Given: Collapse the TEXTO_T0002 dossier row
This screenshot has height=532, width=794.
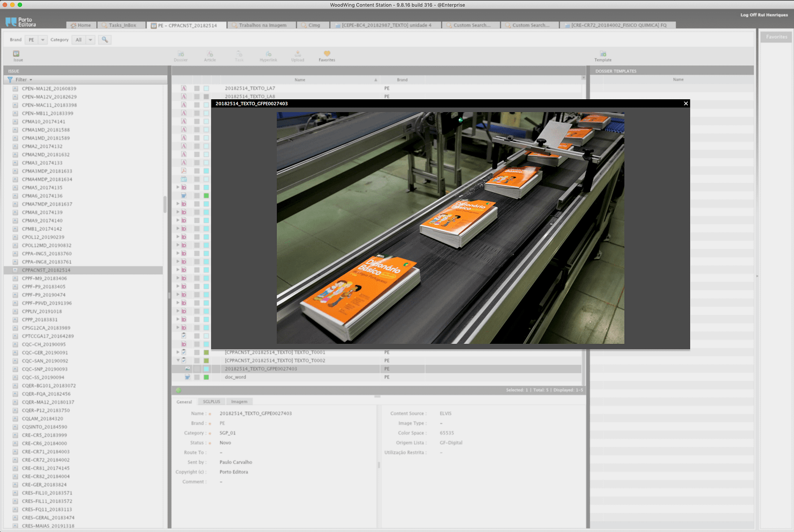Looking at the screenshot, I should click(178, 360).
